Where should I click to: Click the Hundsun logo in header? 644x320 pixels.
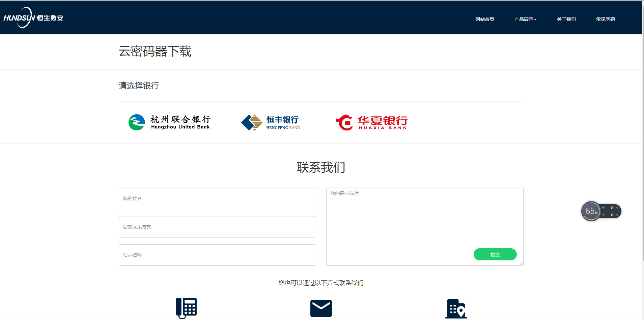(x=33, y=18)
